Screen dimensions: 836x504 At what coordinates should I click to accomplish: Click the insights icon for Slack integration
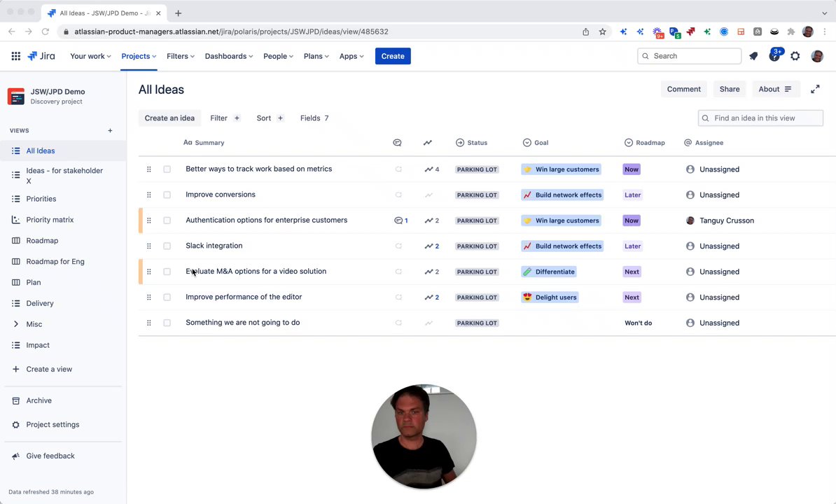coord(431,246)
